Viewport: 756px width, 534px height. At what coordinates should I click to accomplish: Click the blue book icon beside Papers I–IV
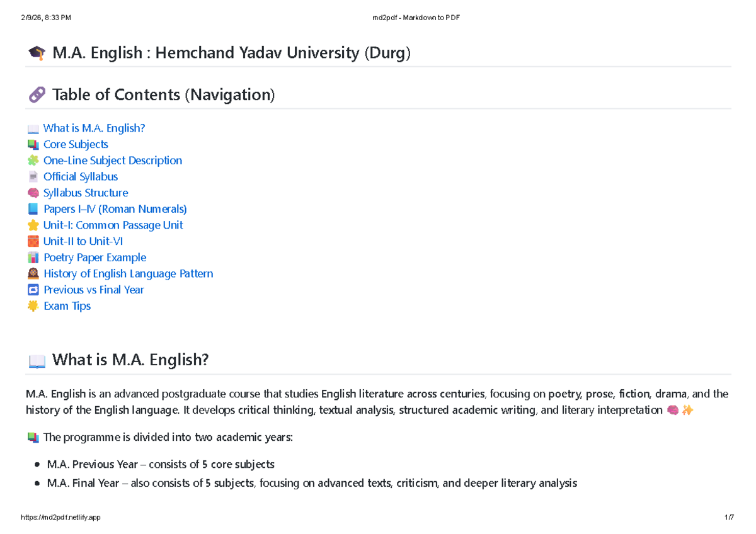coord(33,210)
